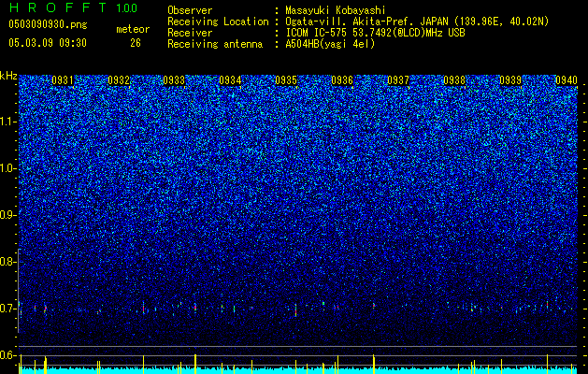Click the 0938 time marker

point(454,79)
